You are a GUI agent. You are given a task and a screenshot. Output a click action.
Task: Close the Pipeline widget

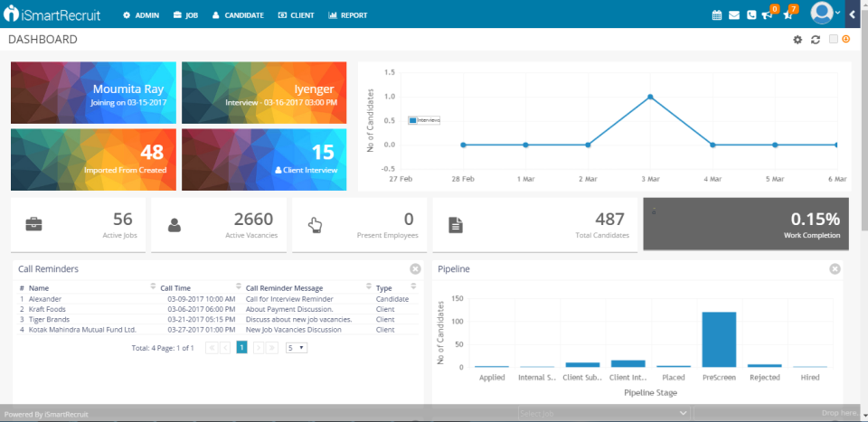click(x=835, y=269)
